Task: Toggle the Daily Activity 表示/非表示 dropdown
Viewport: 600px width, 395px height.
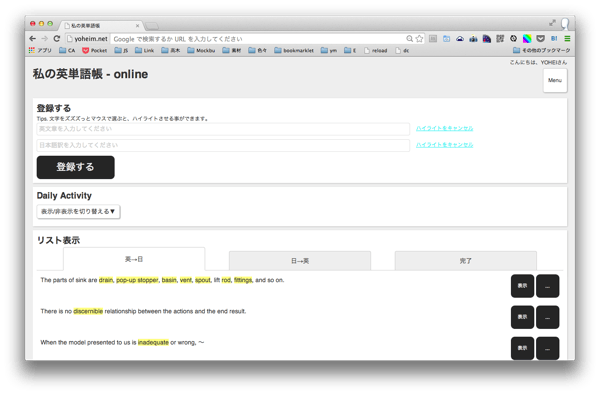Action: tap(78, 212)
